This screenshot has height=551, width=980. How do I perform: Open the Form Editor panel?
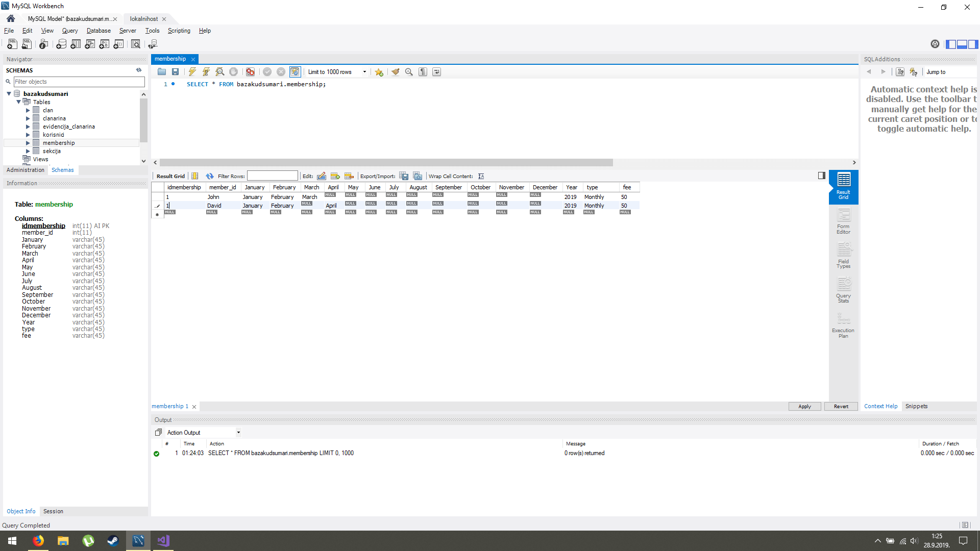843,221
